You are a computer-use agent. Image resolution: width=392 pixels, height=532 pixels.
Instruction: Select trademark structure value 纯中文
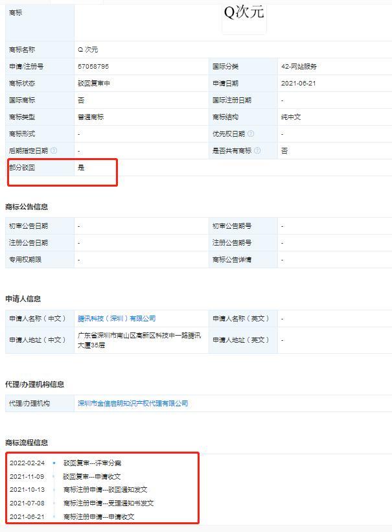291,117
